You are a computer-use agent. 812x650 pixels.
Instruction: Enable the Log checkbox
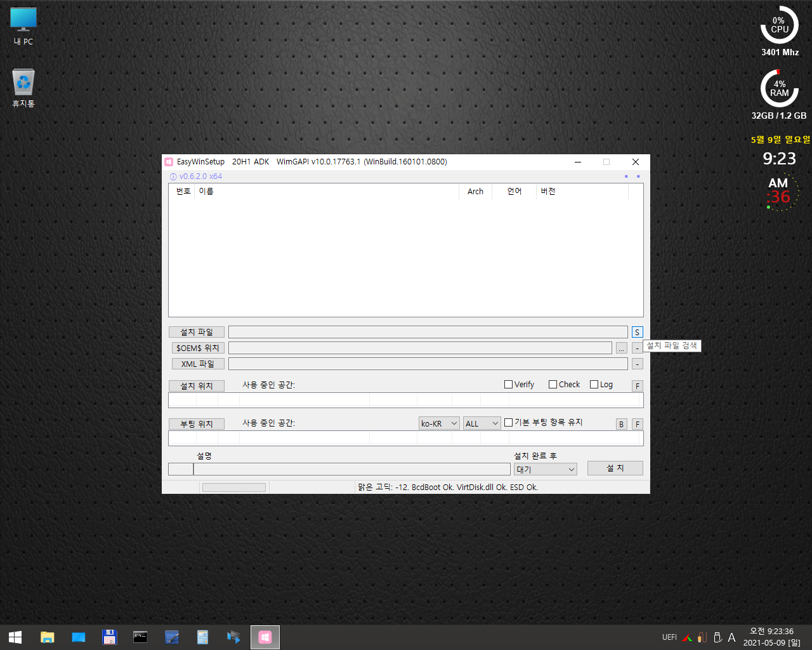point(594,384)
